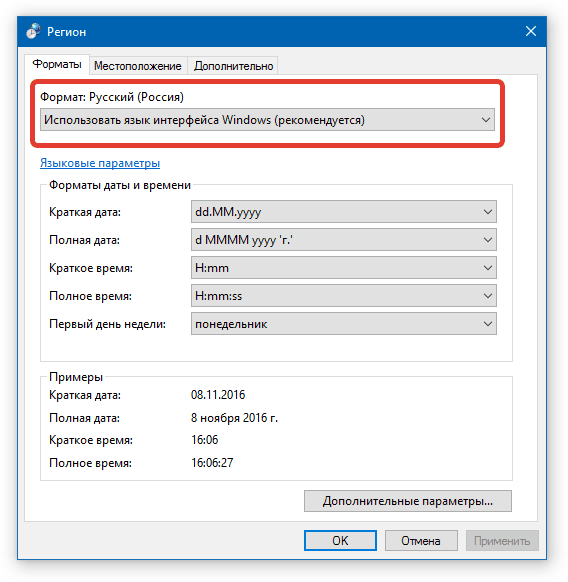The image size is (568, 582).
Task: Open the Полная дата dropdown arrow
Action: point(488,240)
